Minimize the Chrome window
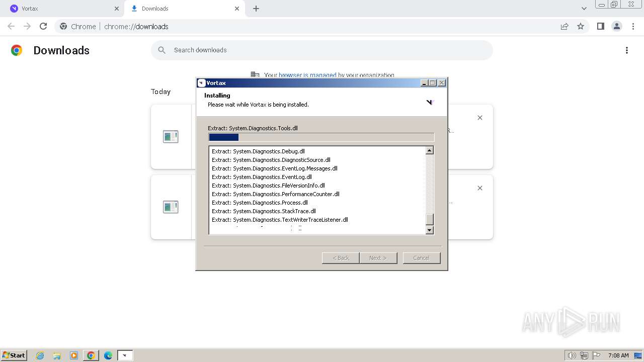This screenshot has height=362, width=644. point(602,5)
